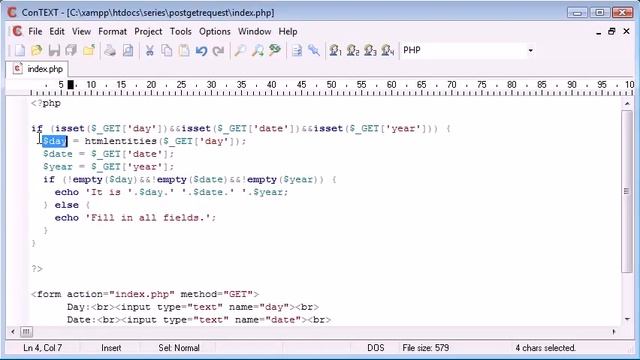Cut selection with the scissors icon
640x360 pixels.
pos(149,51)
